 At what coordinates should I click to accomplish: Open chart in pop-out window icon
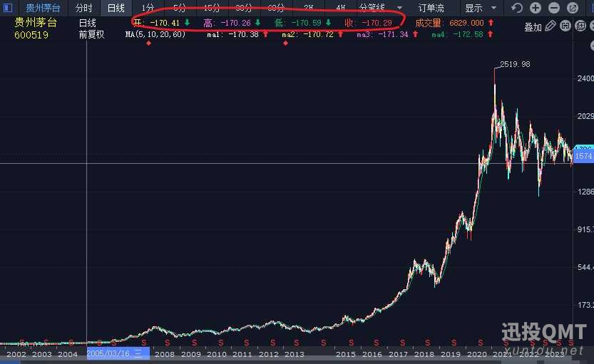(x=573, y=8)
